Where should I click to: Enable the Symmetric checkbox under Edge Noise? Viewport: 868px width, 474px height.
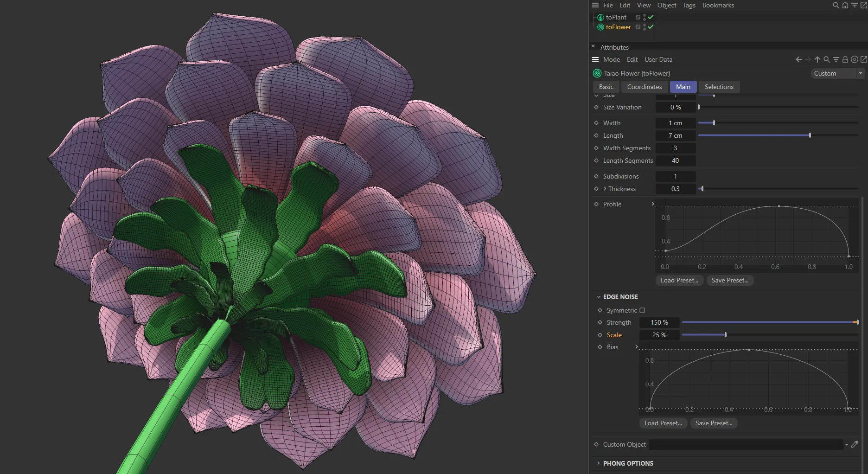(x=642, y=310)
